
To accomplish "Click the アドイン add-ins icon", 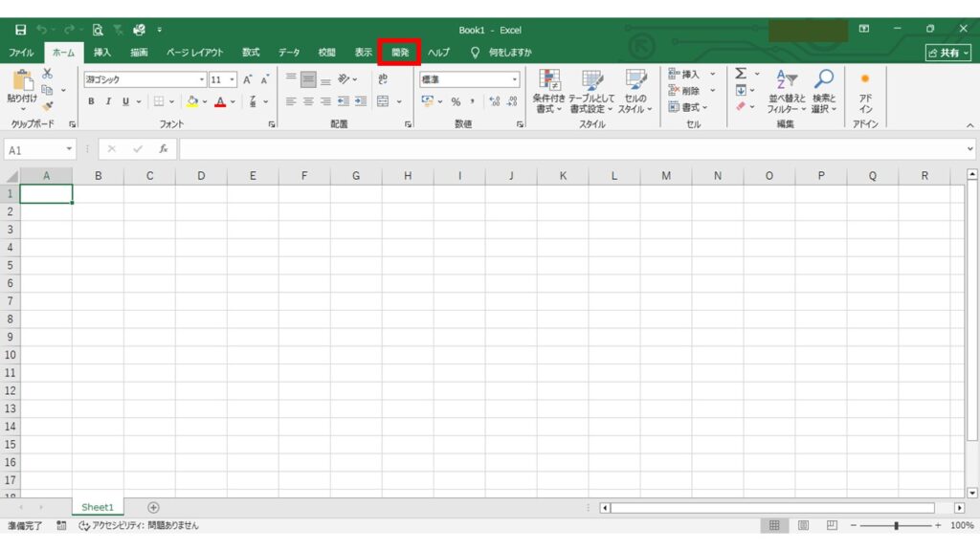I will [x=865, y=80].
